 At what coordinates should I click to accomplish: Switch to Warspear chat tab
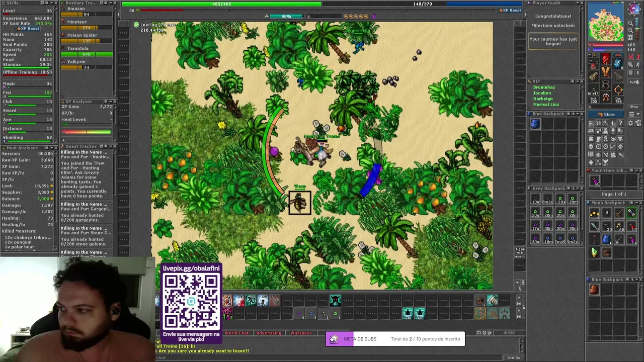tap(301, 333)
